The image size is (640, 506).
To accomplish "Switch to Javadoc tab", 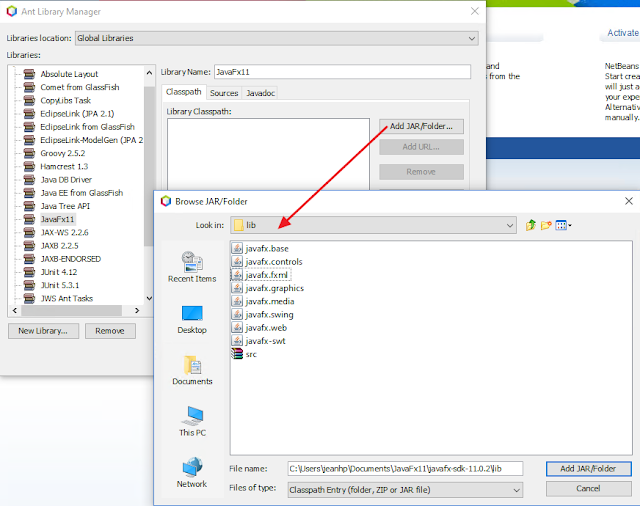I will (260, 93).
